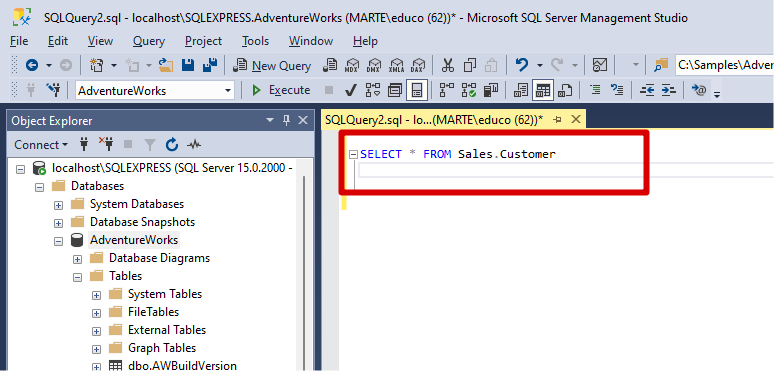
Task: Open the Edit menu
Action: coord(58,41)
